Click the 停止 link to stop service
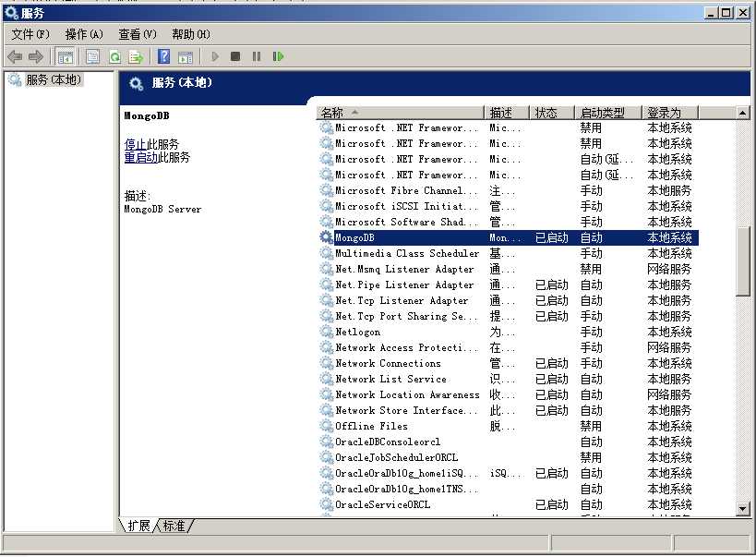Image resolution: width=756 pixels, height=557 pixels. [136, 144]
